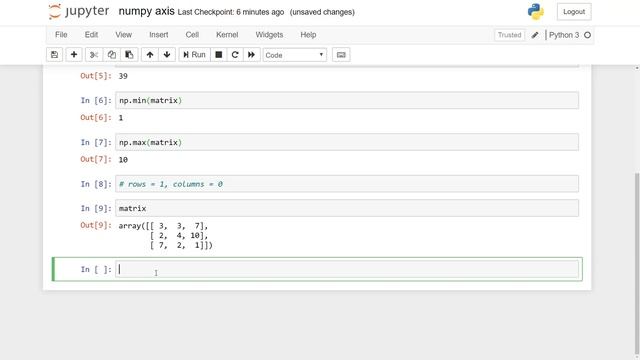This screenshot has height=360, width=640.
Task: Click the '# rows = 1, columns = 0' comment cell
Action: click(347, 184)
